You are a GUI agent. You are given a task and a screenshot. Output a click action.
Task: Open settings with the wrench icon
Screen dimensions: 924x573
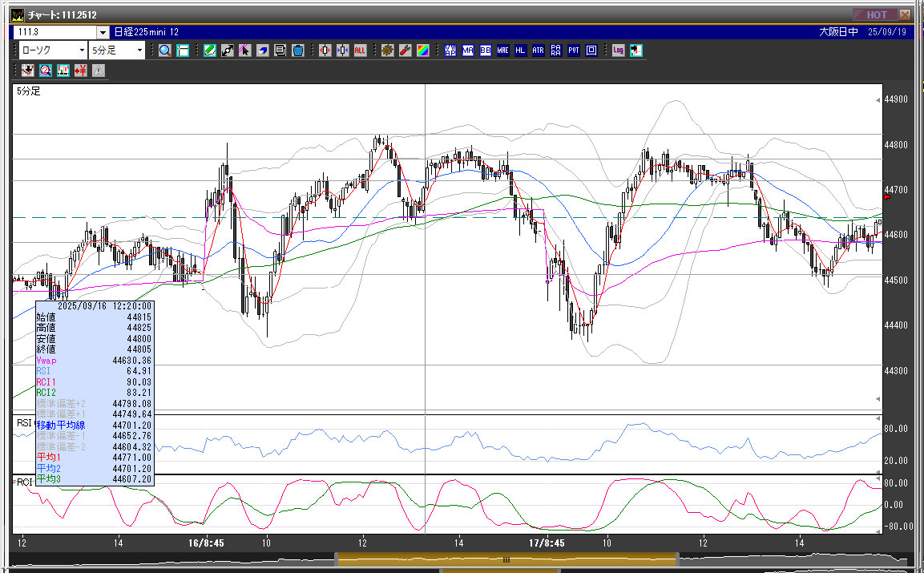(405, 50)
